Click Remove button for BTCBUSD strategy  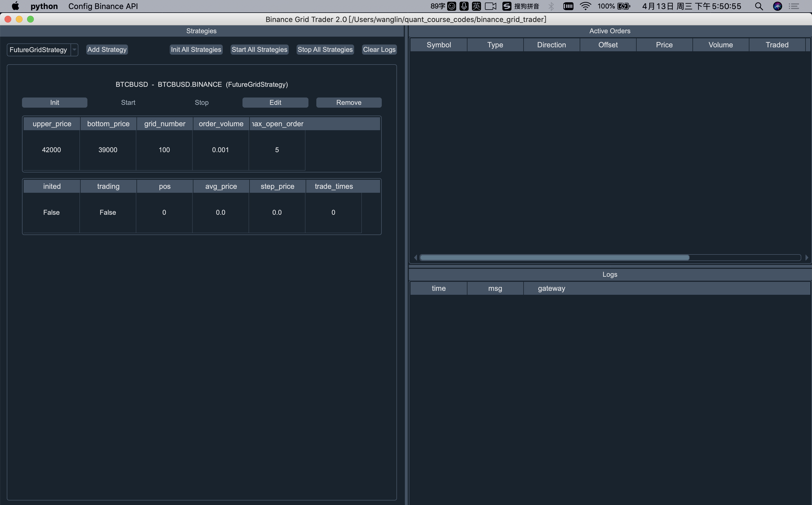point(349,102)
